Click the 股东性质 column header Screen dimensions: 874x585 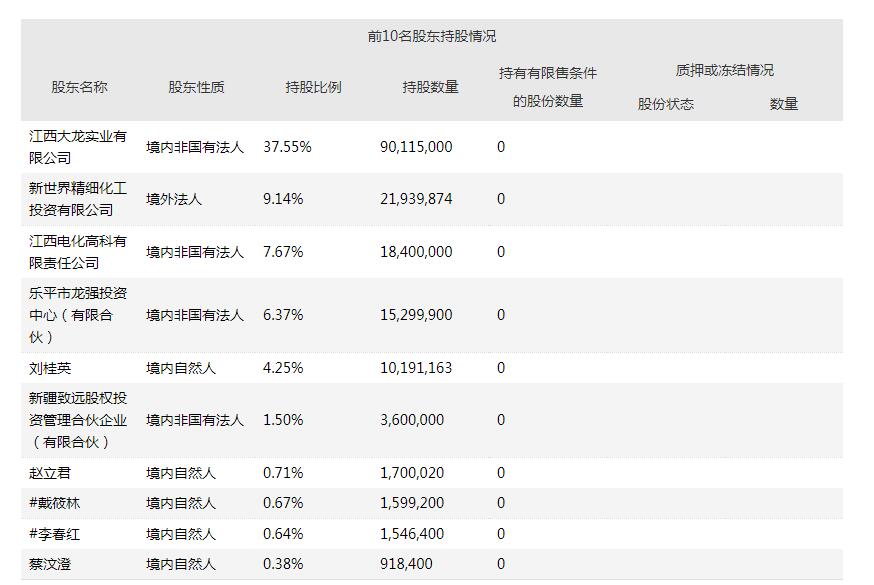click(196, 87)
